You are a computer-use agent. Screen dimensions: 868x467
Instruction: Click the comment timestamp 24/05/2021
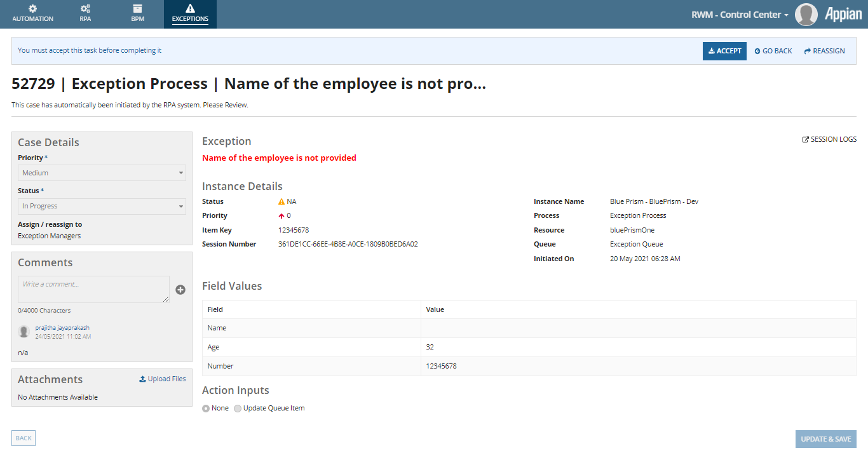(x=63, y=336)
